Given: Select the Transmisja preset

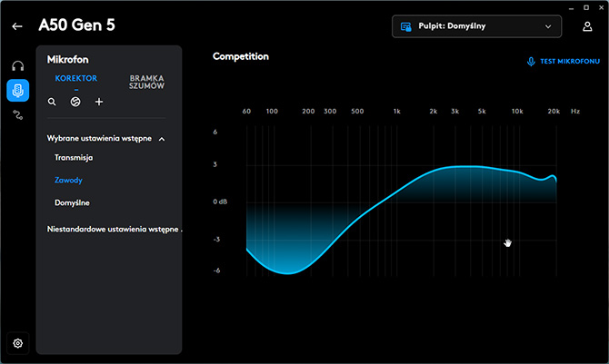Looking at the screenshot, I should click(74, 158).
